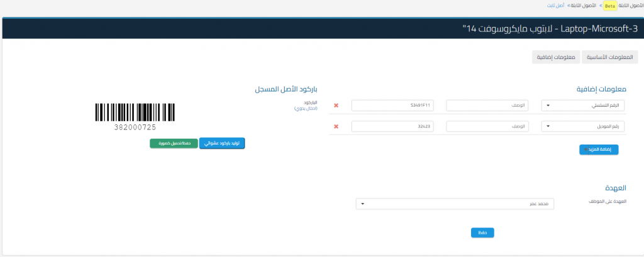Screen dimensions: 644x257
Task: Click green حفظ/تحميل كصورة button
Action: pyautogui.click(x=174, y=143)
